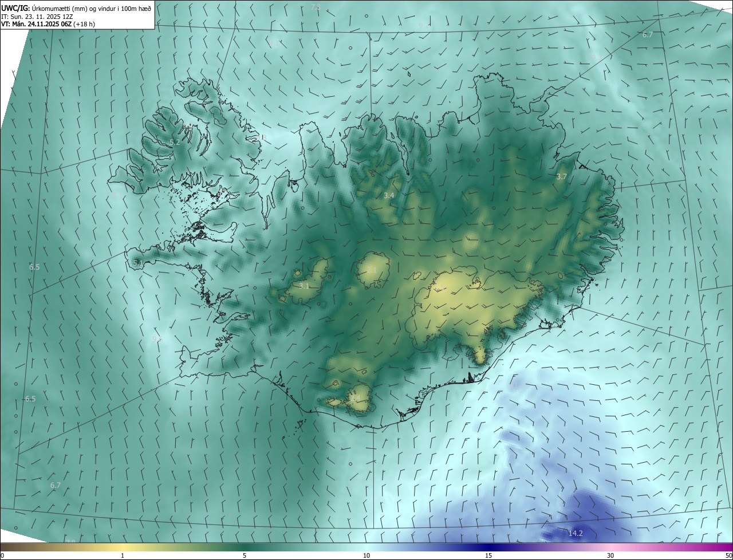The width and height of the screenshot is (733, 560).
Task: Click the '3.4' value label in north Iceland
Action: point(389,195)
